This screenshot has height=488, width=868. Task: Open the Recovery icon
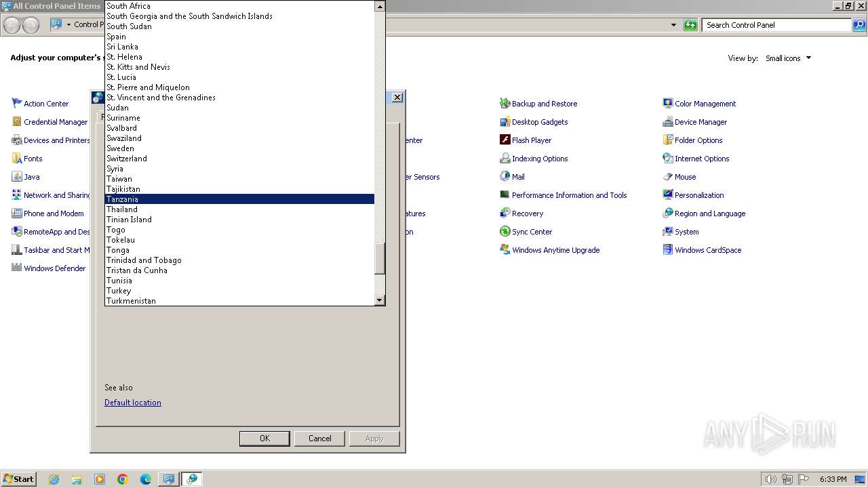(x=505, y=213)
